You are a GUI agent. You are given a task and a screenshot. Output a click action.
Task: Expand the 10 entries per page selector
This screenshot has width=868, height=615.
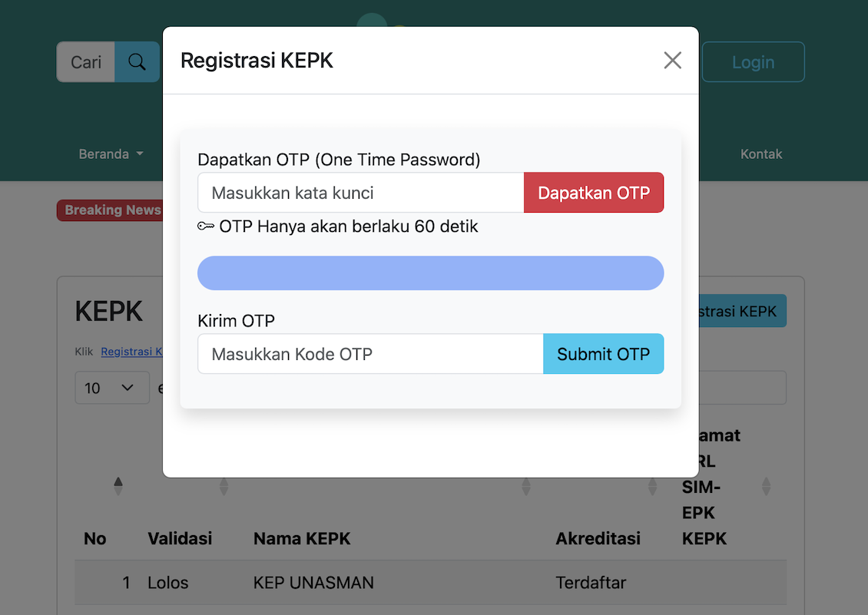click(x=112, y=388)
